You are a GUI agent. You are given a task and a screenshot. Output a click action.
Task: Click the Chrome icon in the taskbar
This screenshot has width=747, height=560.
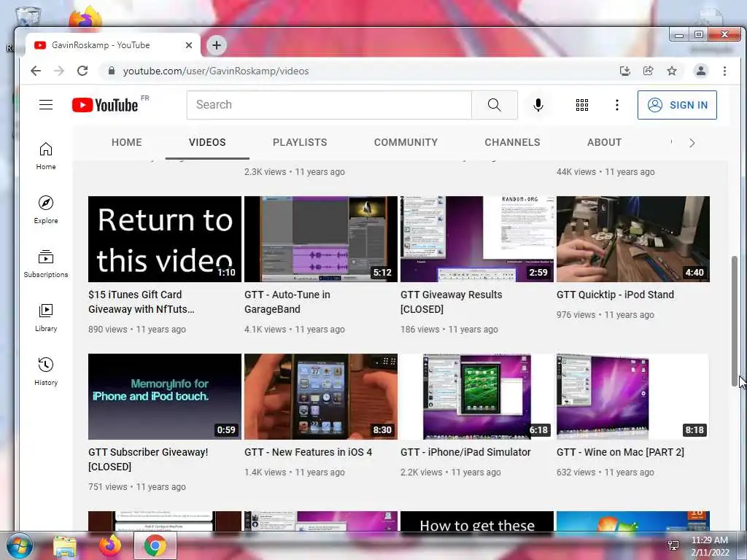tap(155, 545)
